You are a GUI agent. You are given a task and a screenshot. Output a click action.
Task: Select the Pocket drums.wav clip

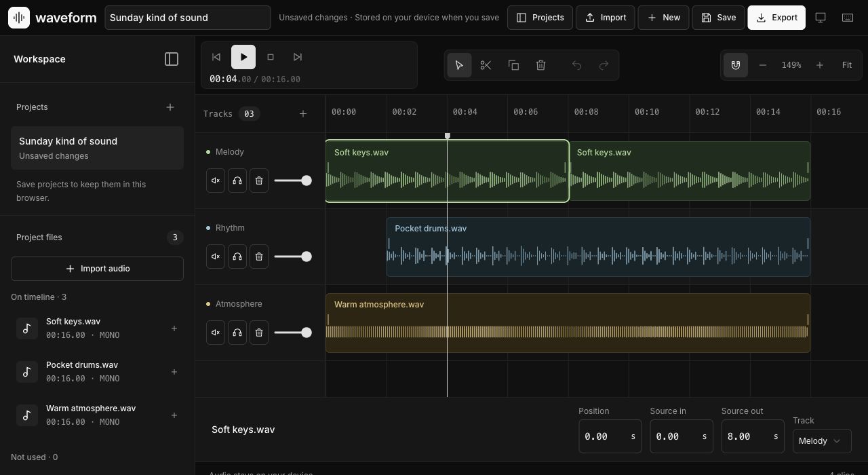pyautogui.click(x=598, y=247)
